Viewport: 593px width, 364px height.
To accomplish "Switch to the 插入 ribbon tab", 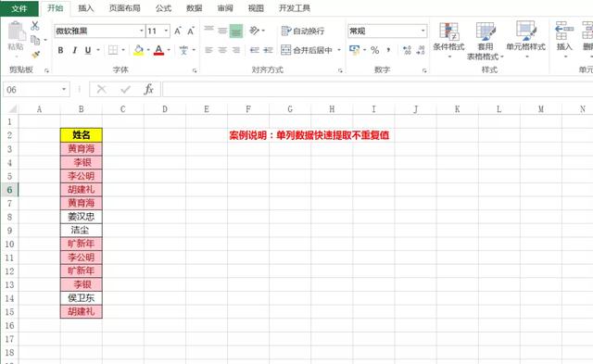I will 86,8.
